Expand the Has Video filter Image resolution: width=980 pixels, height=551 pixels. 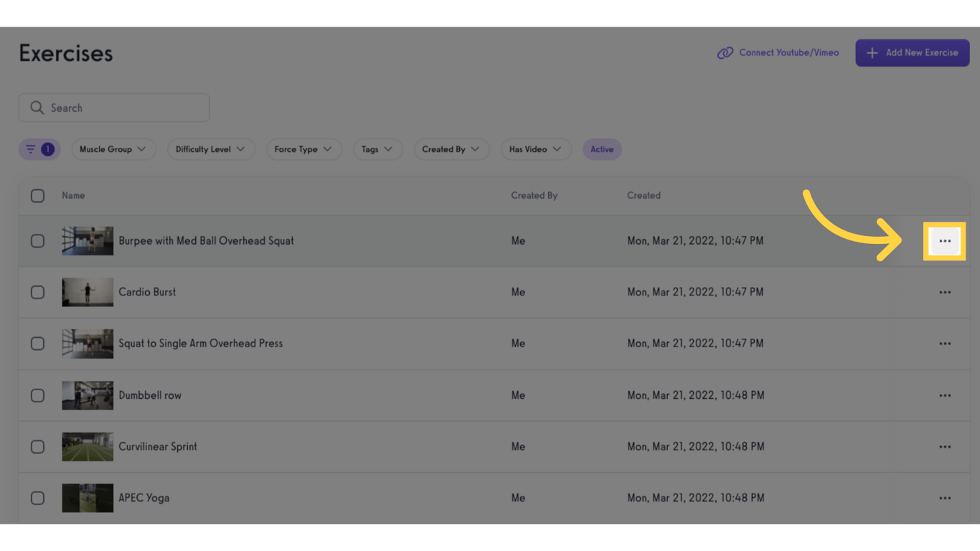pos(536,149)
